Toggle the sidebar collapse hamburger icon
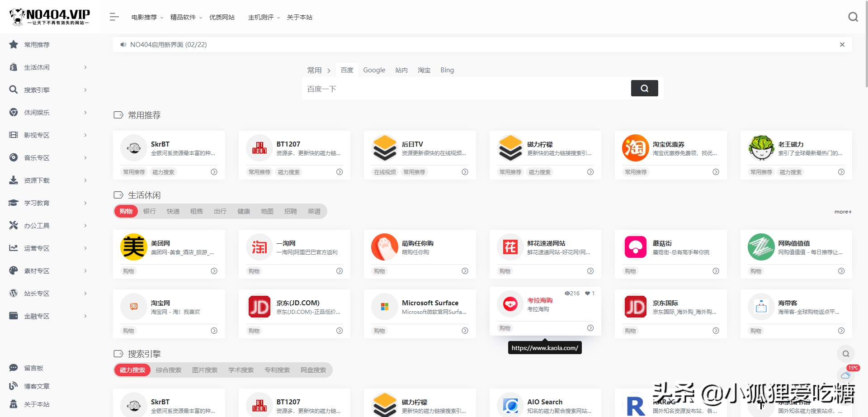The image size is (868, 417). pos(114,17)
